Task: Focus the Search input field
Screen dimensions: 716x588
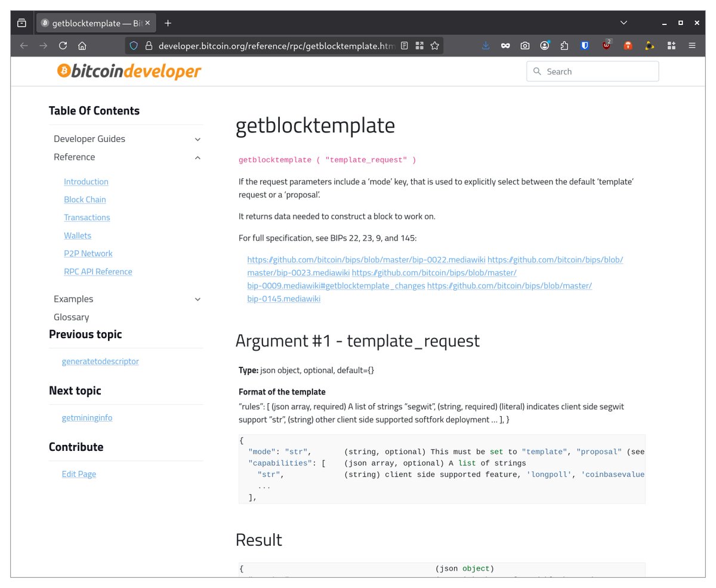Action: tap(592, 72)
